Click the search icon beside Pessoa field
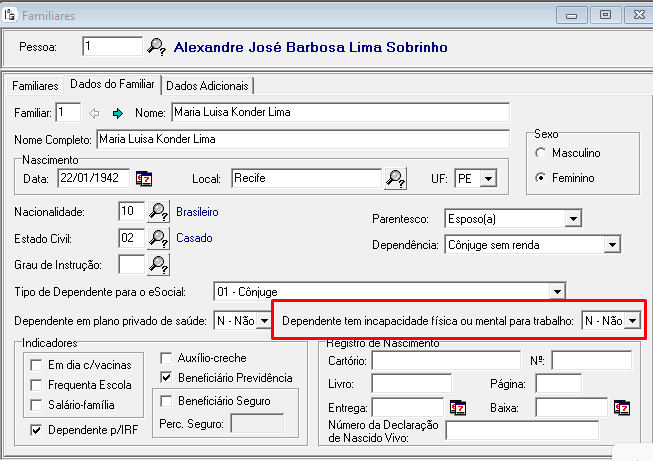Viewport: 653px width, 461px height. [157, 46]
